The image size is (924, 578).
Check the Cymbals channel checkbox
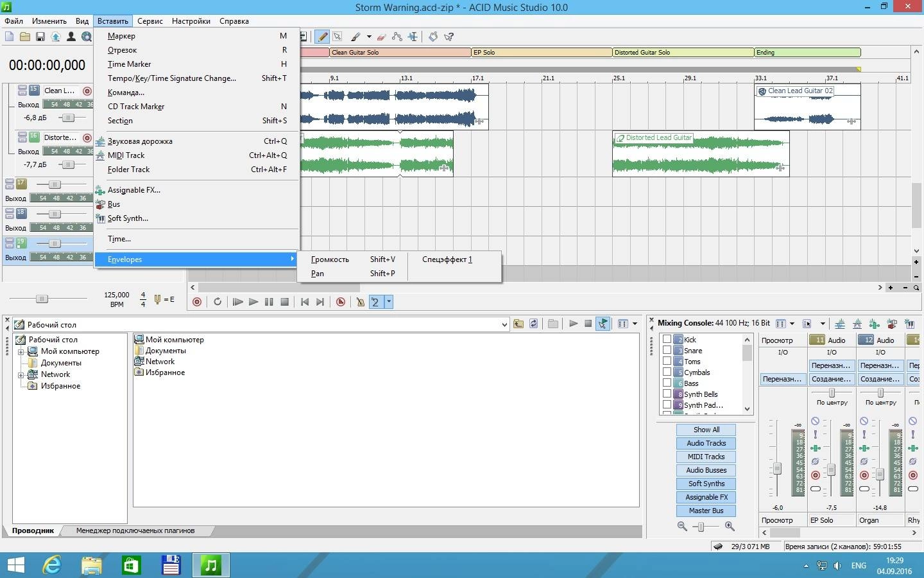pyautogui.click(x=667, y=372)
